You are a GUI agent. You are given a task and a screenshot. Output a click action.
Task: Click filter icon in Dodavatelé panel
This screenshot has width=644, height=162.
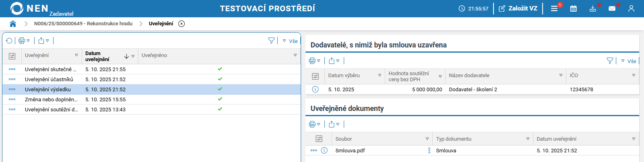click(610, 61)
